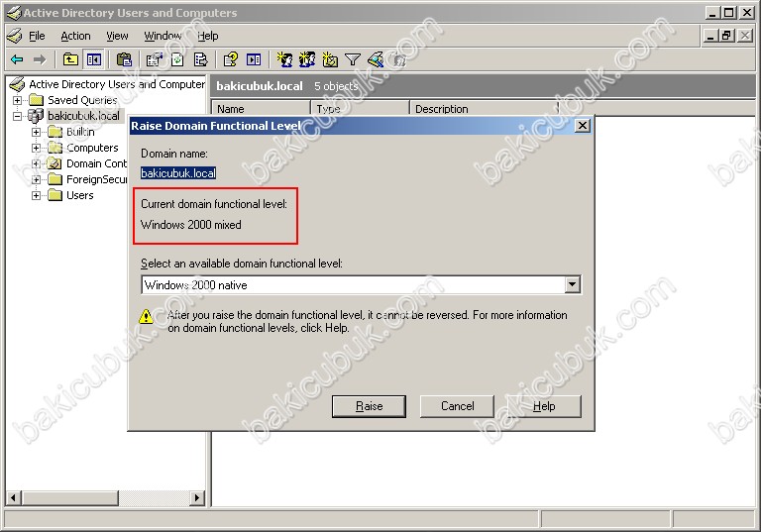Viewport: 761px width, 532px height.
Task: Click the Up One Level folder icon
Action: (x=71, y=59)
